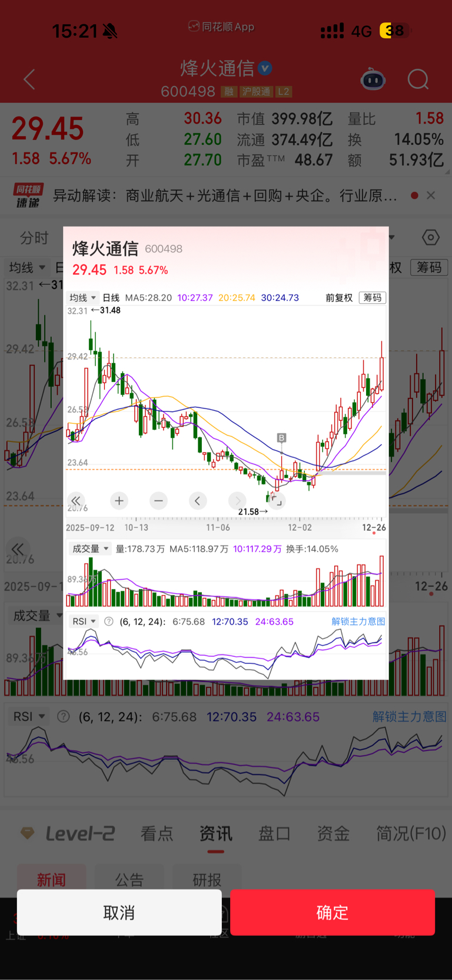Toggle 筹码 in the preview chart
The image size is (452, 980).
(x=372, y=298)
